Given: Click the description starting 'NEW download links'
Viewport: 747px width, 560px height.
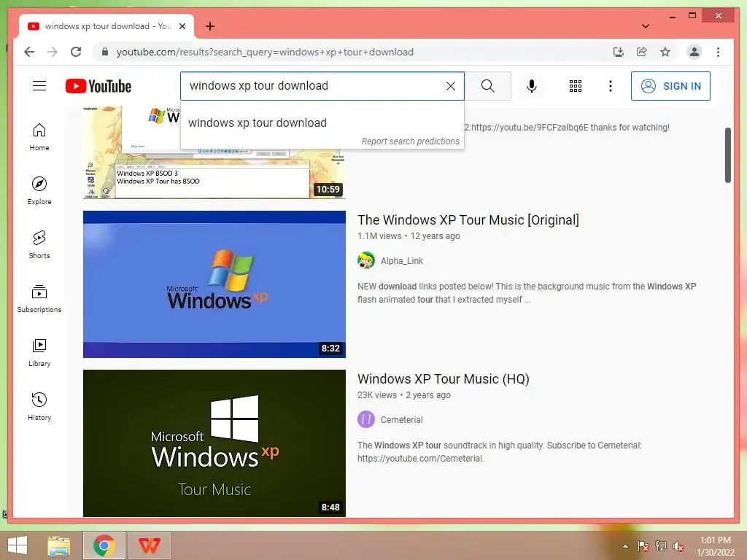Looking at the screenshot, I should point(527,293).
